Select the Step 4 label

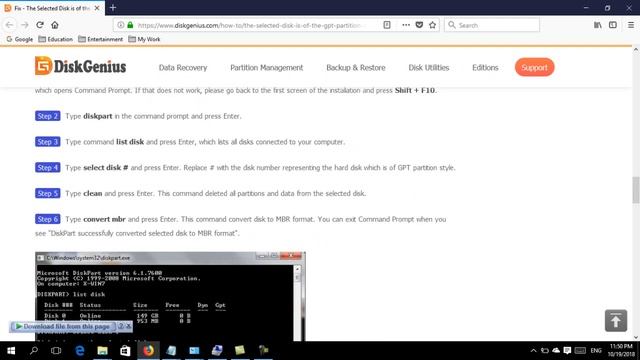(48, 167)
